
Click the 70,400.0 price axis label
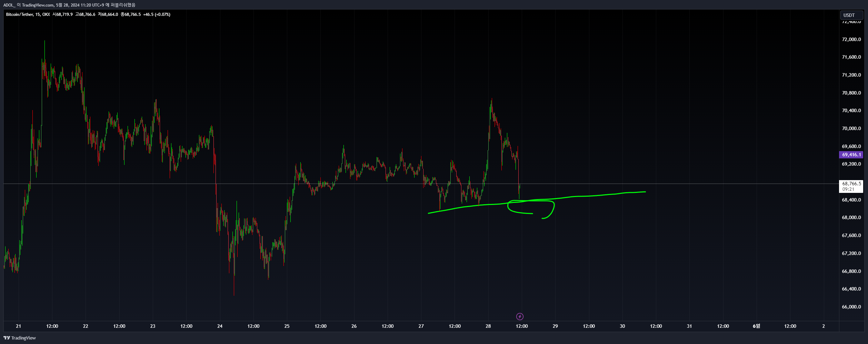pyautogui.click(x=851, y=110)
